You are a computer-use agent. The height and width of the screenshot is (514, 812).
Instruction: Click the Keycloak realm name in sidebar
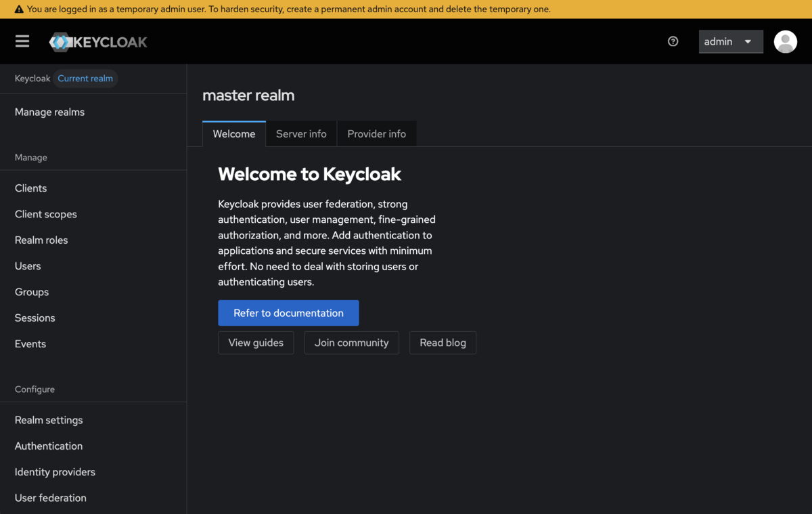32,79
